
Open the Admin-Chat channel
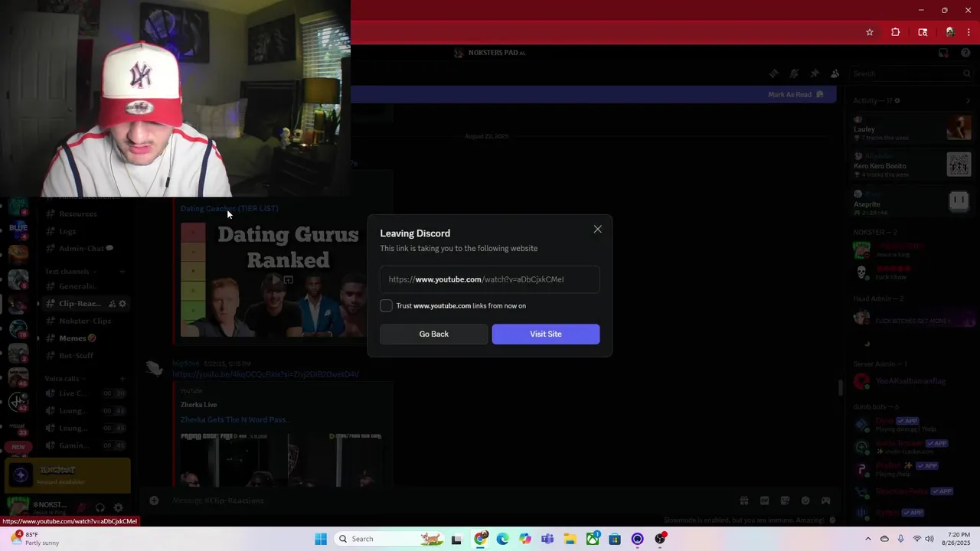pos(81,248)
